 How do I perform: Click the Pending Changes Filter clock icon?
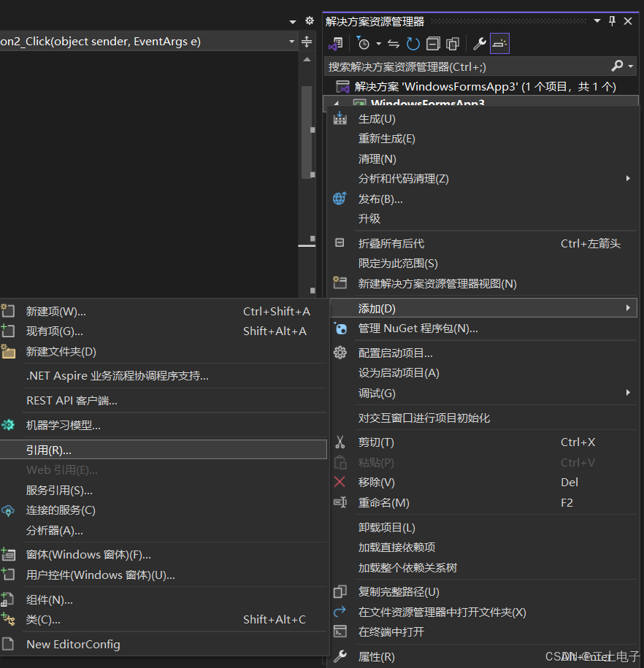[x=364, y=44]
